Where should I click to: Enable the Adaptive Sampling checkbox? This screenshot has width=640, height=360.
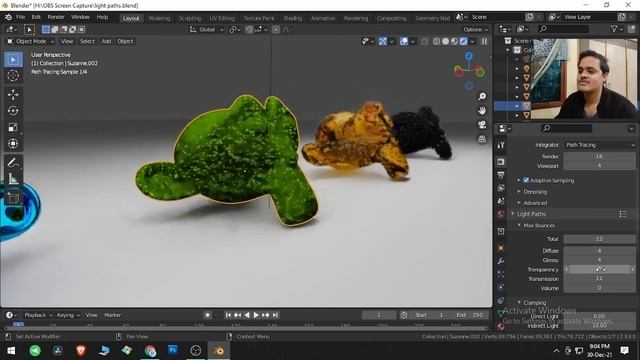(526, 180)
